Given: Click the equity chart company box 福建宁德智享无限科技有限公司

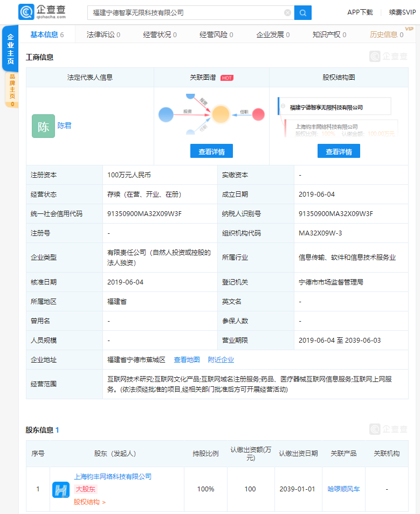Looking at the screenshot, I should pos(335,107).
